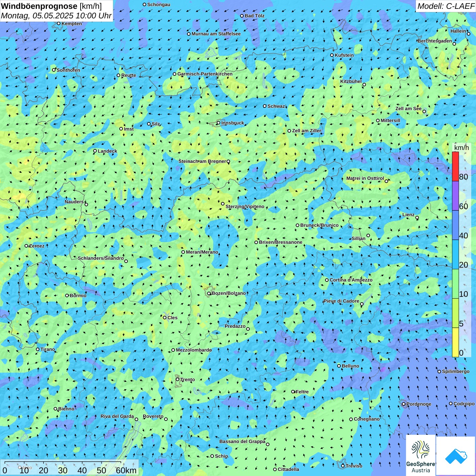Click the GeoSphere Austria logo

coord(421,455)
